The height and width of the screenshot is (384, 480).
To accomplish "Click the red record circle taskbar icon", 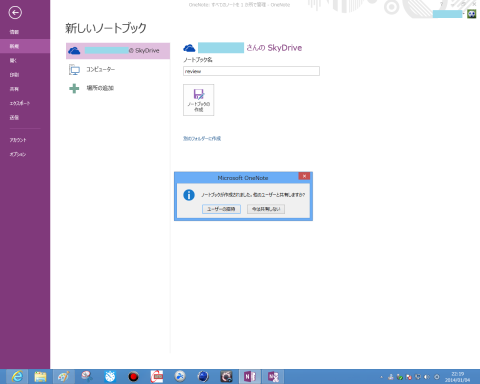I will [133, 377].
